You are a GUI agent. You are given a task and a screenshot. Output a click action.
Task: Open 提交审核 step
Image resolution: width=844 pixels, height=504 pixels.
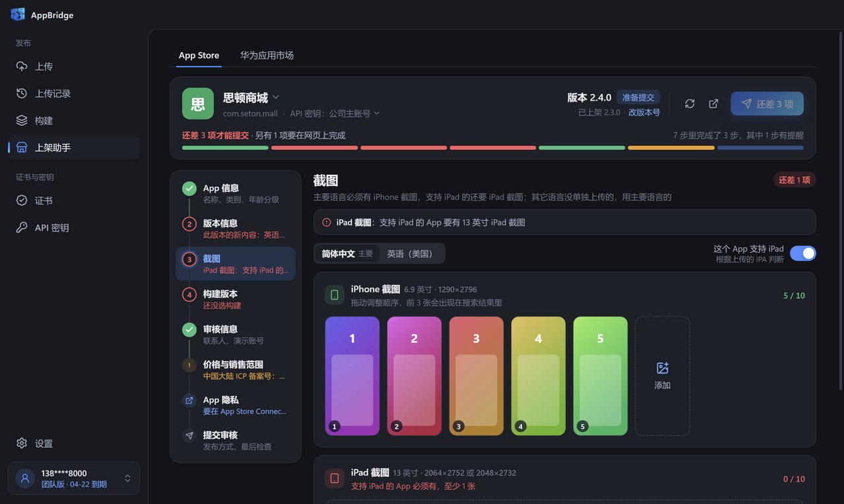236,441
